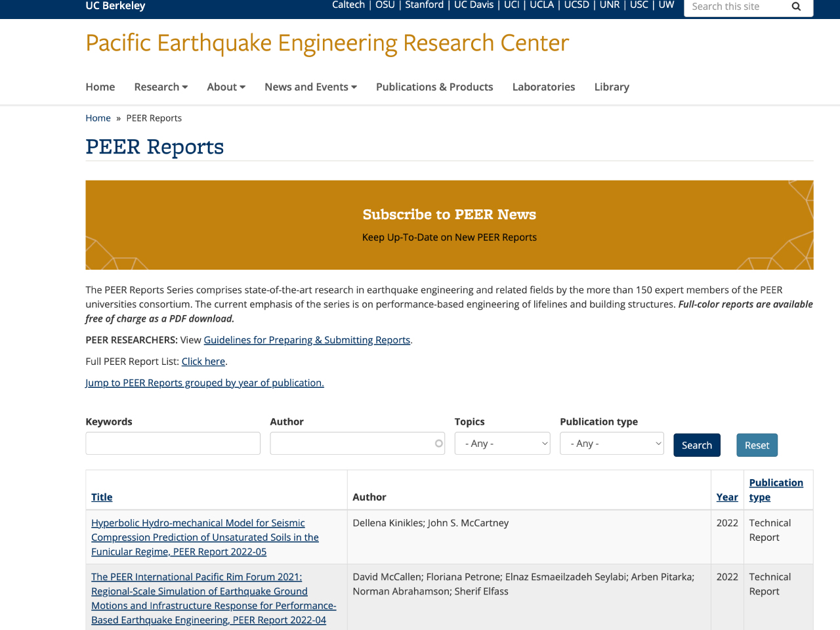Image resolution: width=840 pixels, height=630 pixels.
Task: Select the Author column header text
Action: coord(369,497)
